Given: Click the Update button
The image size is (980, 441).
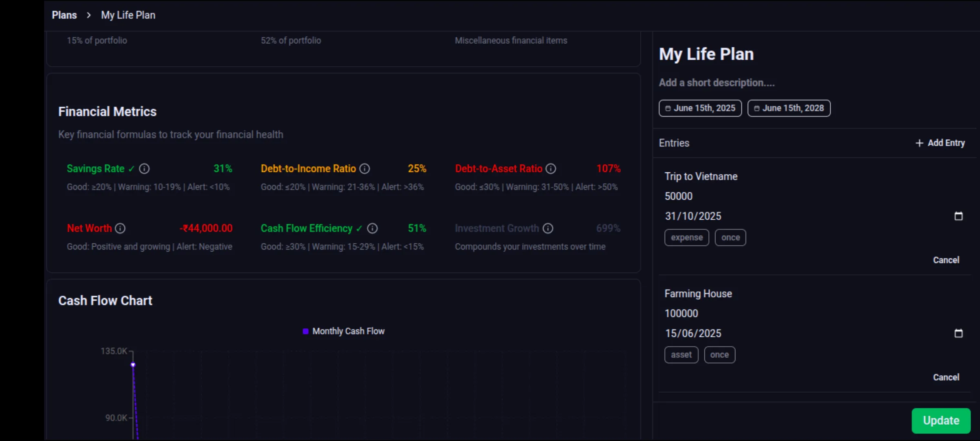Looking at the screenshot, I should coord(941,421).
